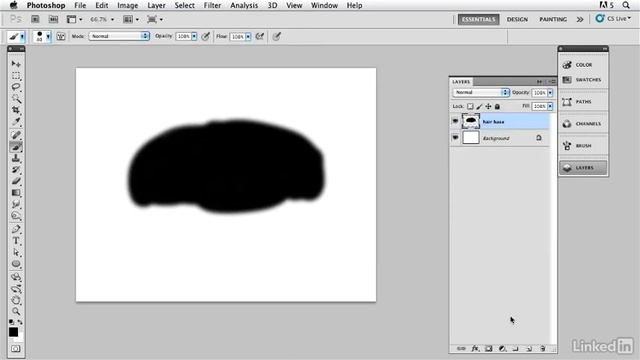Select the Dodge tool
The width and height of the screenshot is (640, 360).
tap(16, 216)
